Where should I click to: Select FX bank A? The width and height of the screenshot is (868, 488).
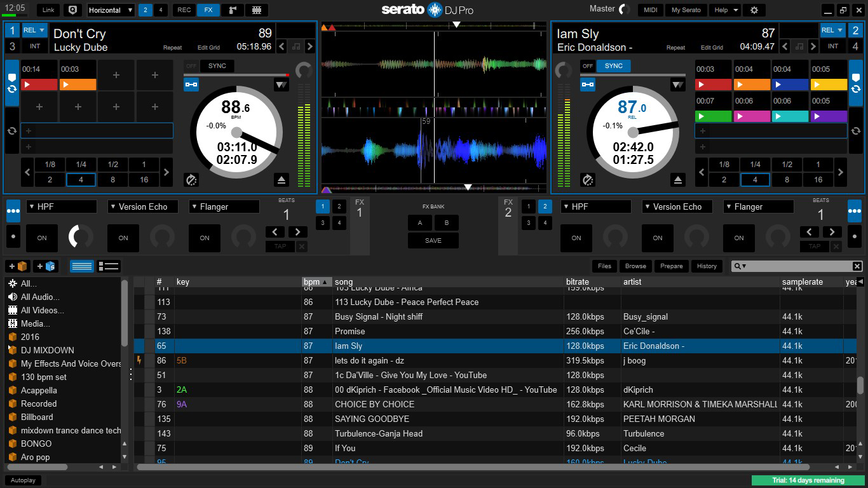point(419,223)
